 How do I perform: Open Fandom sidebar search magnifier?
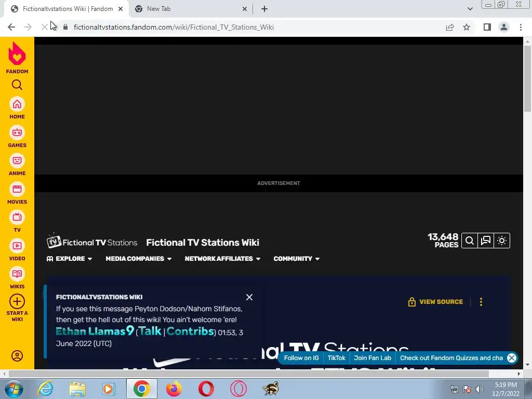17,85
